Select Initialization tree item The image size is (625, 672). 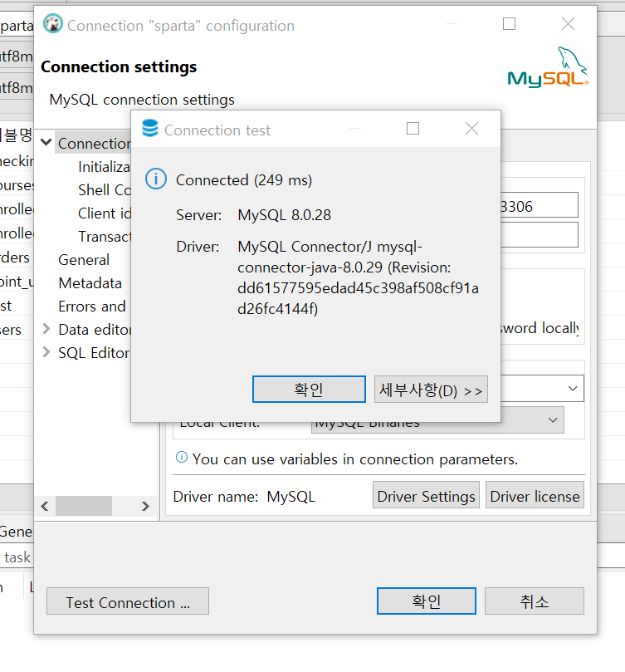click(104, 166)
